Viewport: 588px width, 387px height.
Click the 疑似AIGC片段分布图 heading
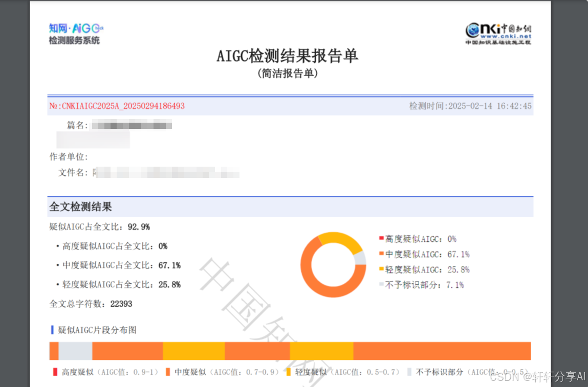pos(97,330)
